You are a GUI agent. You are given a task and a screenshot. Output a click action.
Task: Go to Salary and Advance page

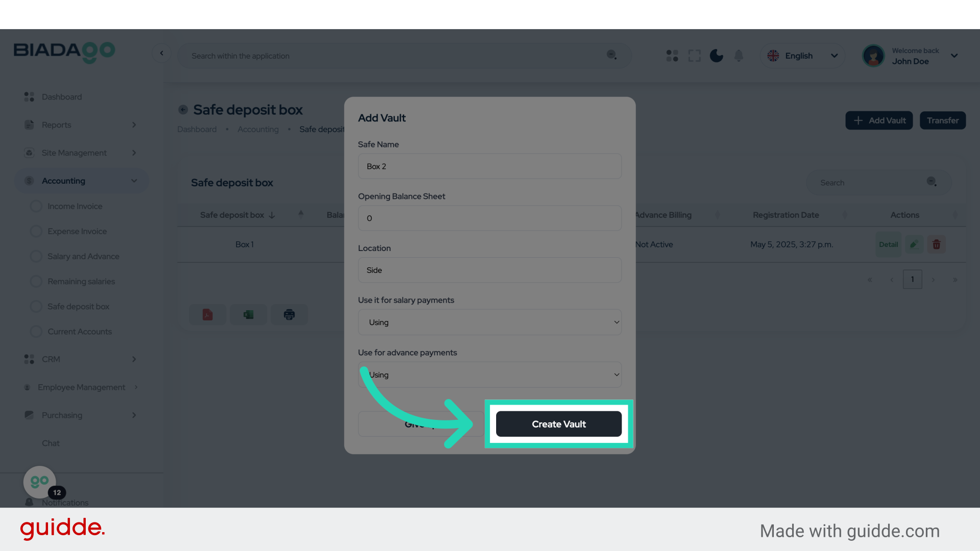click(83, 256)
